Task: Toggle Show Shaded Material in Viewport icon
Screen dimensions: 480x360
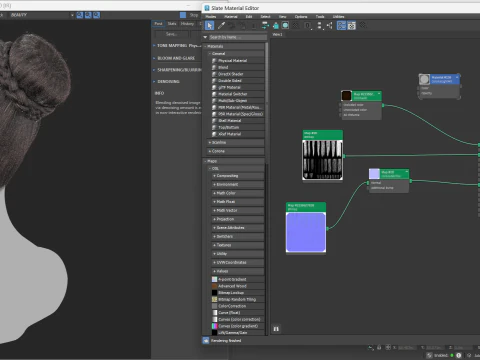Action: (x=285, y=25)
